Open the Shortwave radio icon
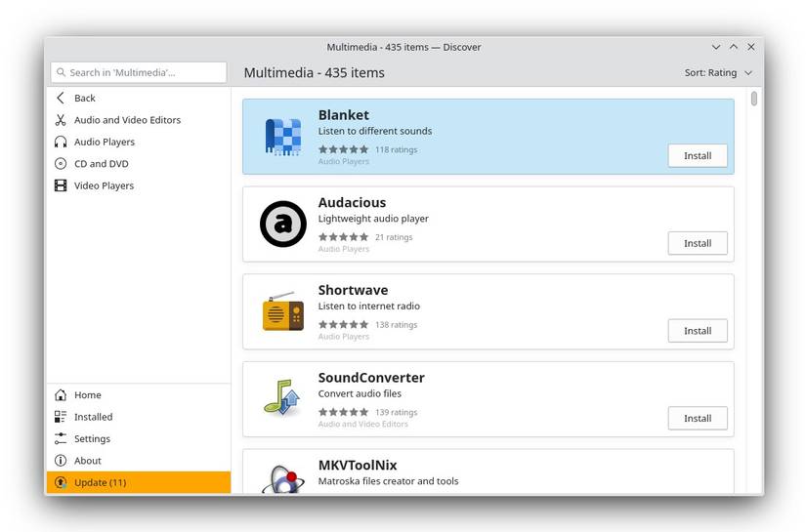 click(282, 311)
